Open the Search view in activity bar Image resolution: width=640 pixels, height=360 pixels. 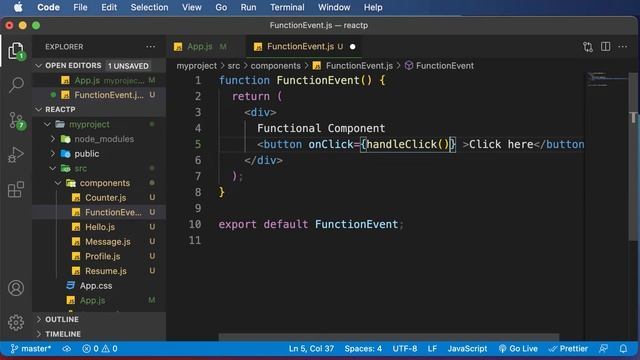click(16, 85)
